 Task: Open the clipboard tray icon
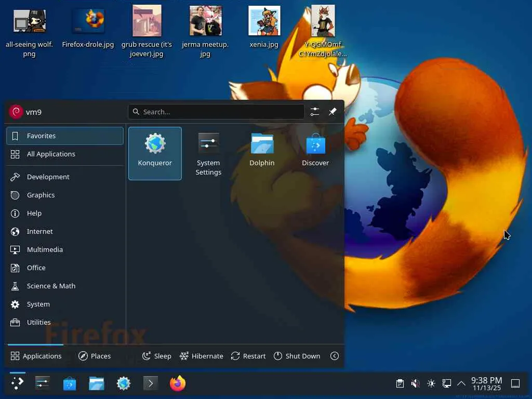coord(400,383)
